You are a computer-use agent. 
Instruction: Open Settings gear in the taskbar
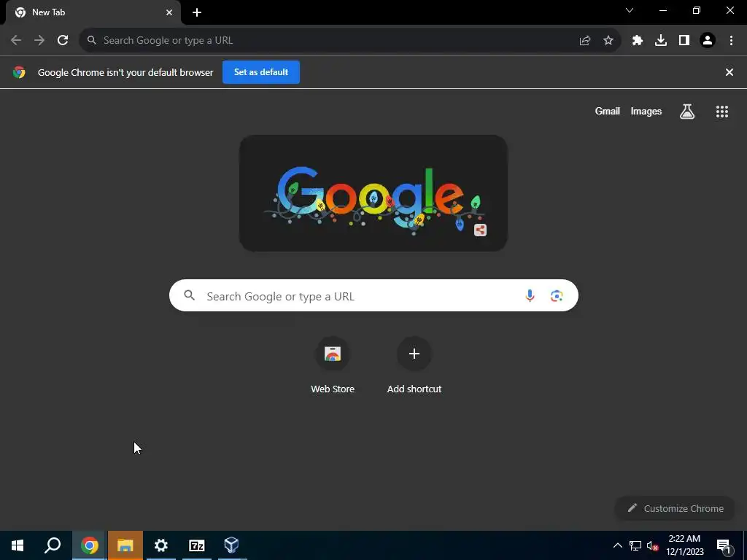pyautogui.click(x=161, y=545)
